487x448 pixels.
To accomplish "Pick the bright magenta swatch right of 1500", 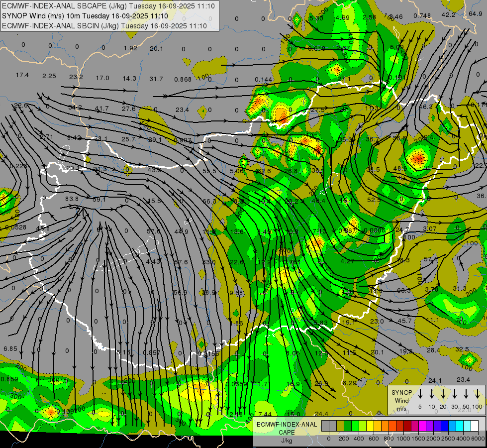I will [422, 426].
